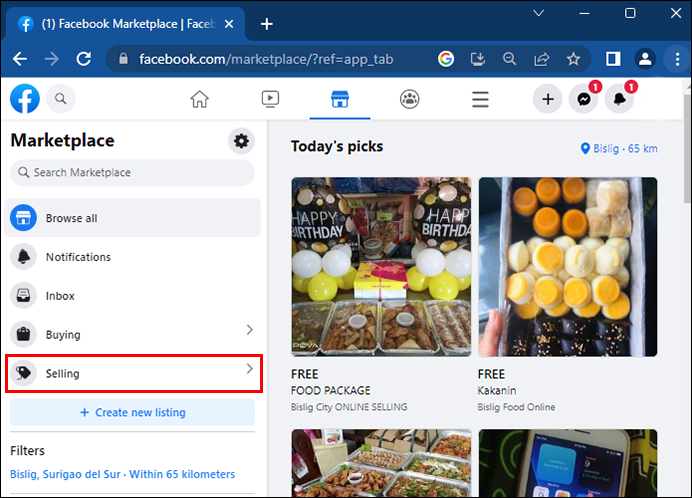View site info lock icon

point(124,59)
